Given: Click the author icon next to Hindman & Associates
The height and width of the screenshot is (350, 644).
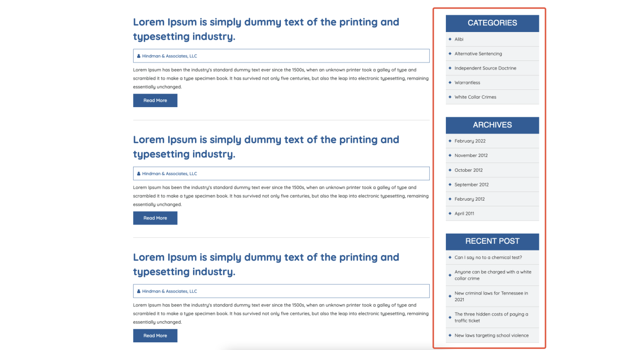Looking at the screenshot, I should pos(138,56).
